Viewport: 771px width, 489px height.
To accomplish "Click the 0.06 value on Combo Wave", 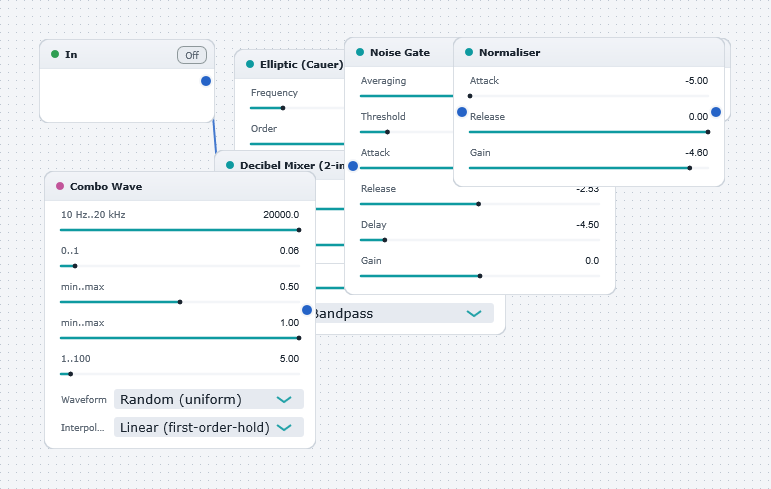I will point(289,250).
